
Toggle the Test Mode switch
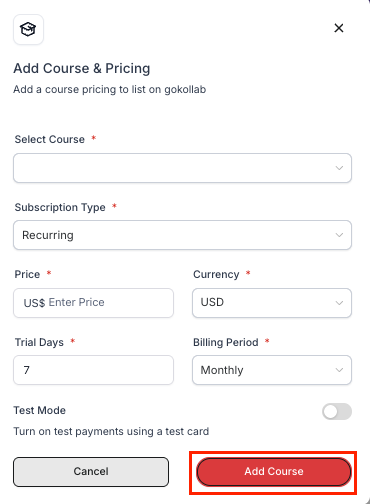[x=337, y=412]
